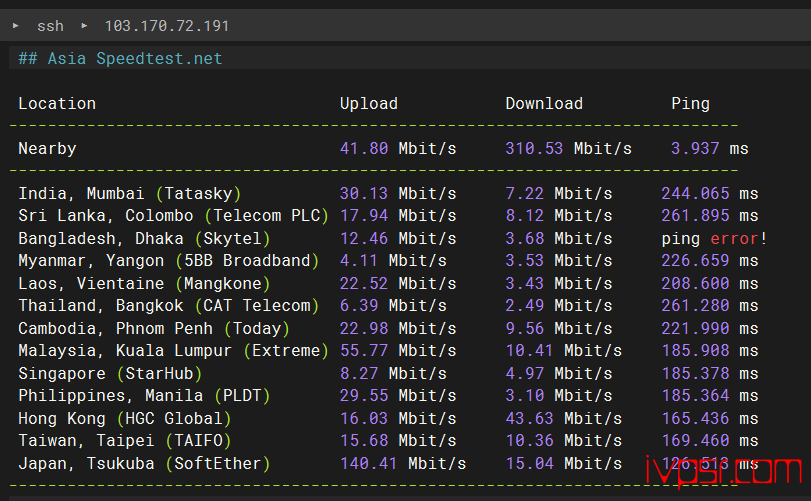The image size is (811, 501).
Task: Click Dhaka upload value 12.46
Action: click(x=364, y=238)
